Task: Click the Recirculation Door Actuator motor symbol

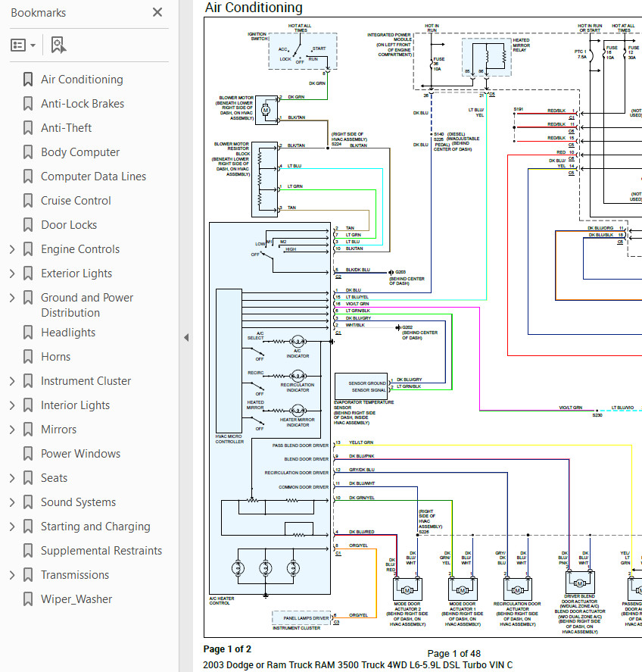Action: click(x=517, y=589)
